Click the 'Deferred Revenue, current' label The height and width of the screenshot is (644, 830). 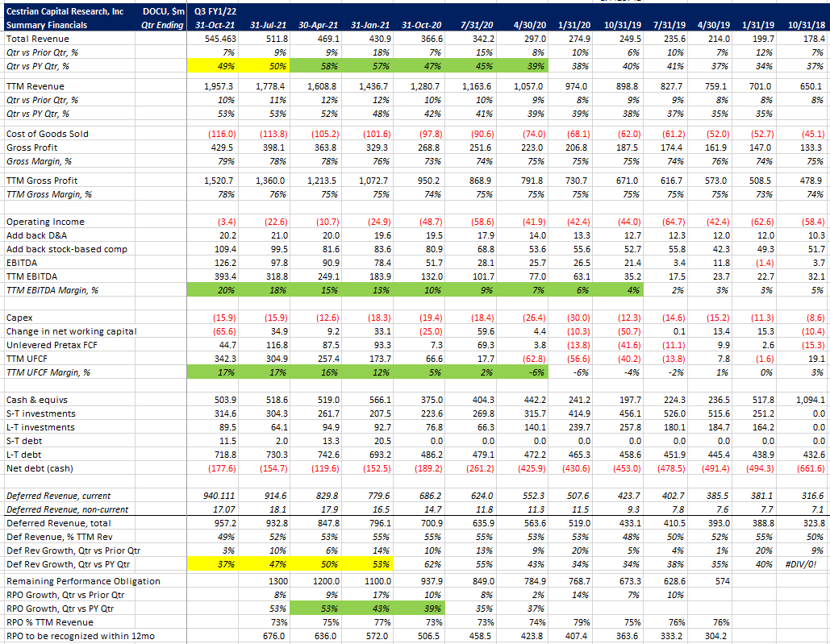coord(58,496)
